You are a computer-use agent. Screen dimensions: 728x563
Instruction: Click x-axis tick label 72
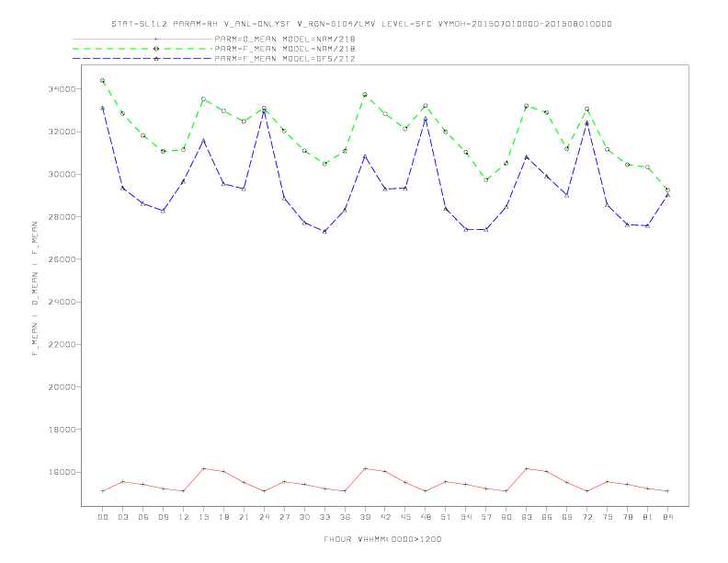point(586,517)
